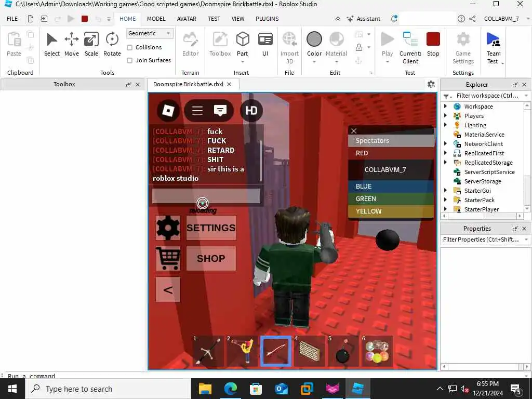Collapse menu with the < button

168,290
